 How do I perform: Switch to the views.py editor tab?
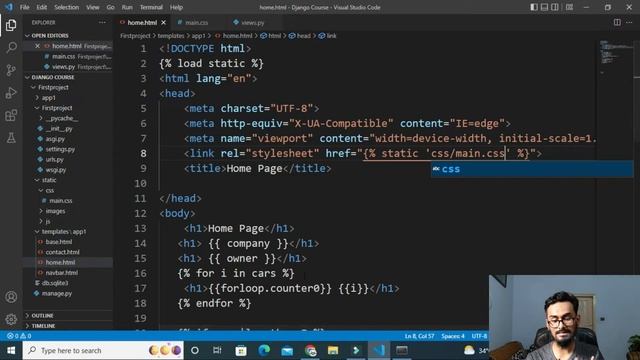(252, 23)
